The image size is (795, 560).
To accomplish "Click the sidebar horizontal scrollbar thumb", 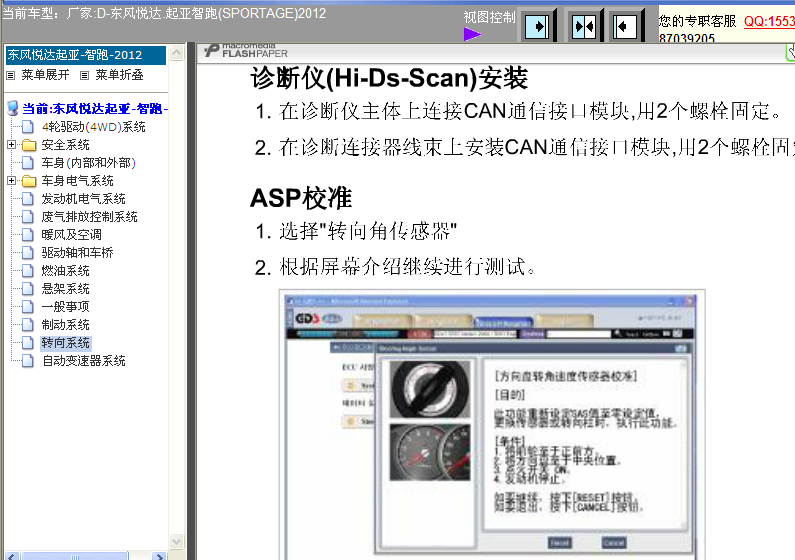I will coord(75,556).
